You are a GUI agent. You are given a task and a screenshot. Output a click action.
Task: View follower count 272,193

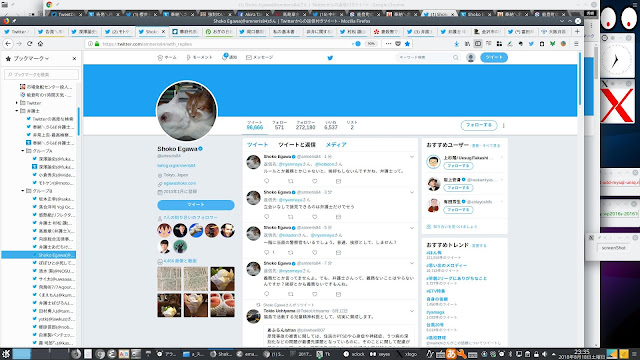pos(305,125)
